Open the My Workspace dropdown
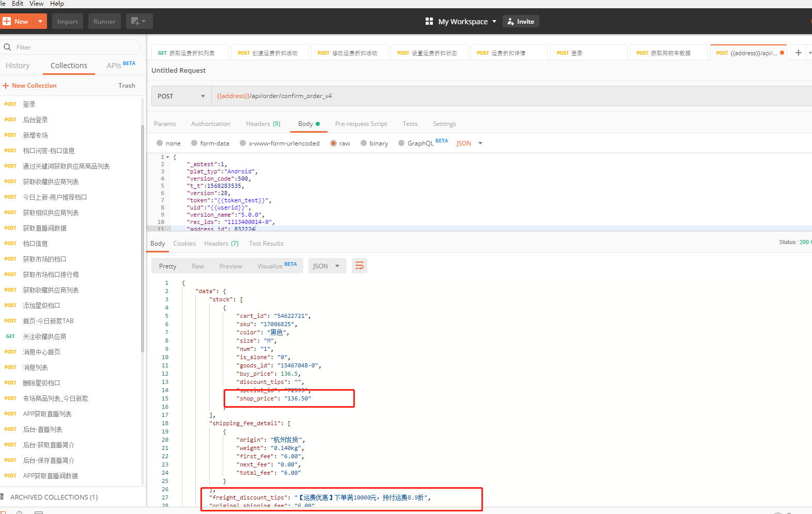The image size is (812, 514). click(494, 21)
